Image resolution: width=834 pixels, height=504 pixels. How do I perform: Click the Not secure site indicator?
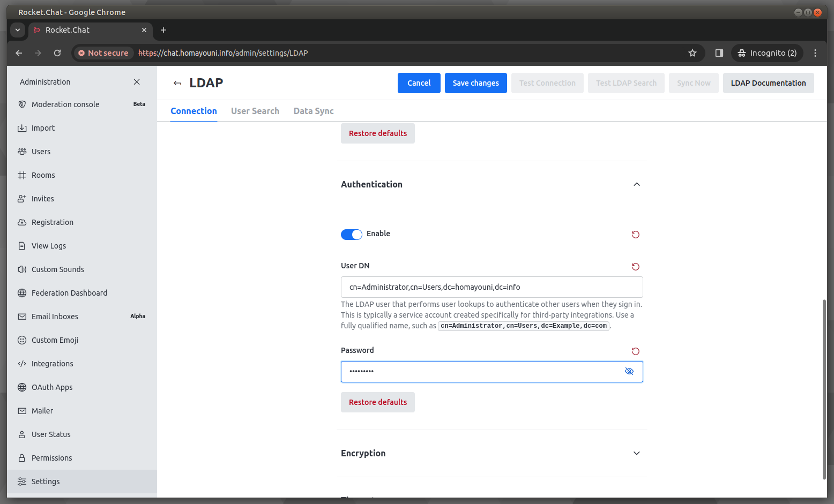coord(103,53)
